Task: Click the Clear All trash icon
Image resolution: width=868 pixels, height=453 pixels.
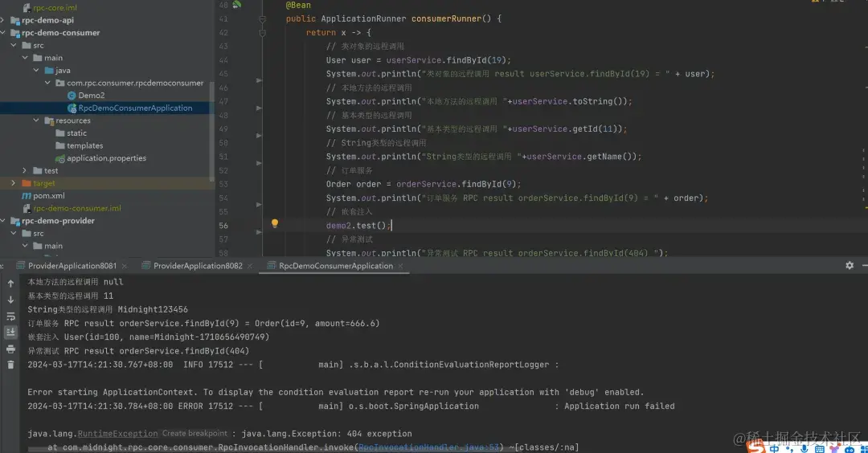Action: [10, 365]
